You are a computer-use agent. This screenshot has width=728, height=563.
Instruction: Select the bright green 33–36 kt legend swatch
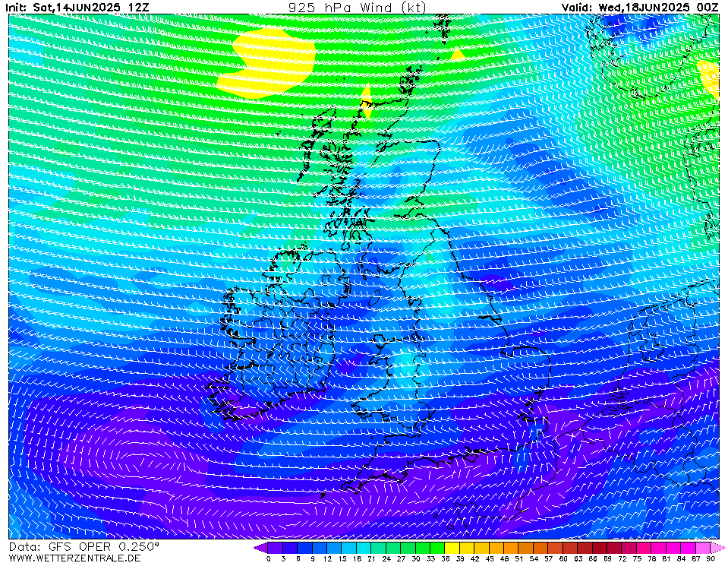[438, 547]
